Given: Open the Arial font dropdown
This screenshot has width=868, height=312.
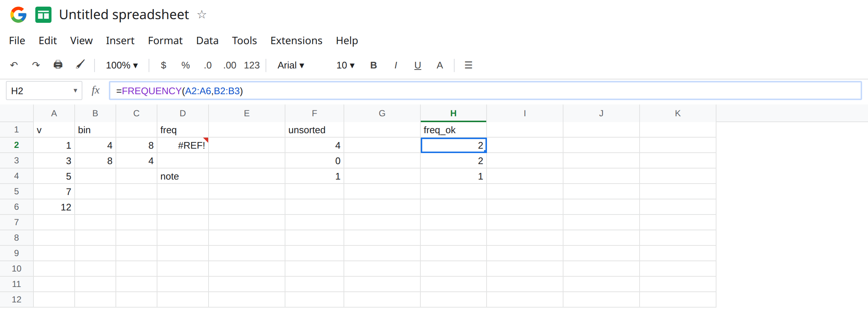Looking at the screenshot, I should pos(291,65).
